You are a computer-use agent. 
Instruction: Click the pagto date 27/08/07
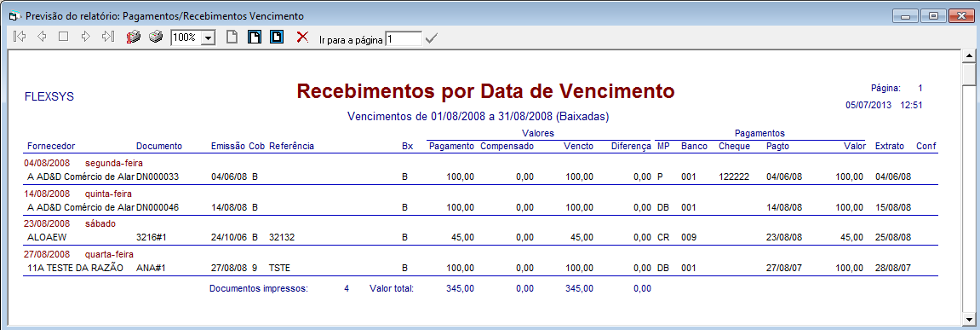point(784,268)
